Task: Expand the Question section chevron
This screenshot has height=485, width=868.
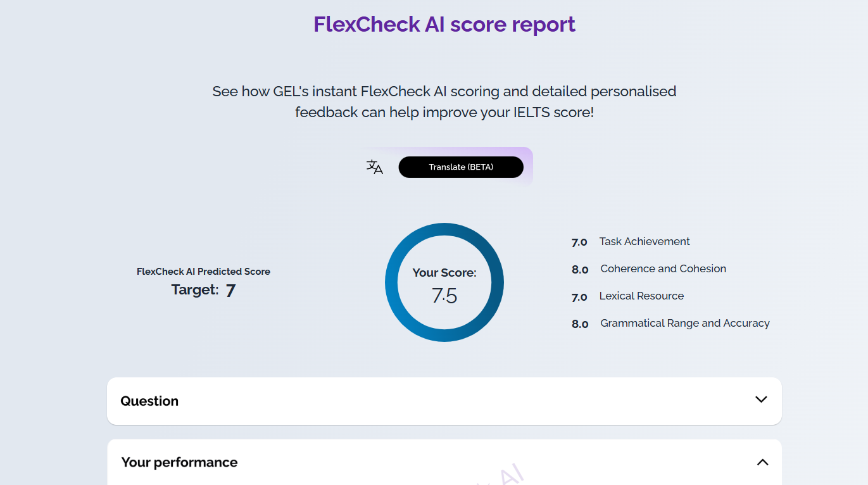Action: [761, 400]
